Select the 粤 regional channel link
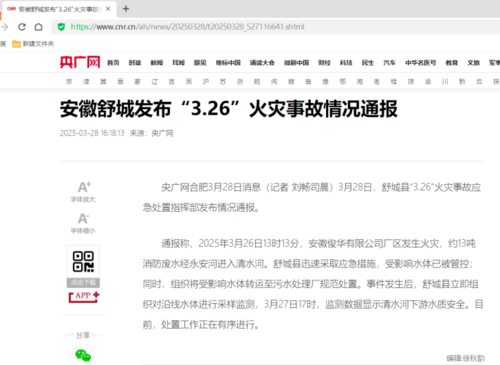Viewport: 500px width, 365px height. coord(377,82)
